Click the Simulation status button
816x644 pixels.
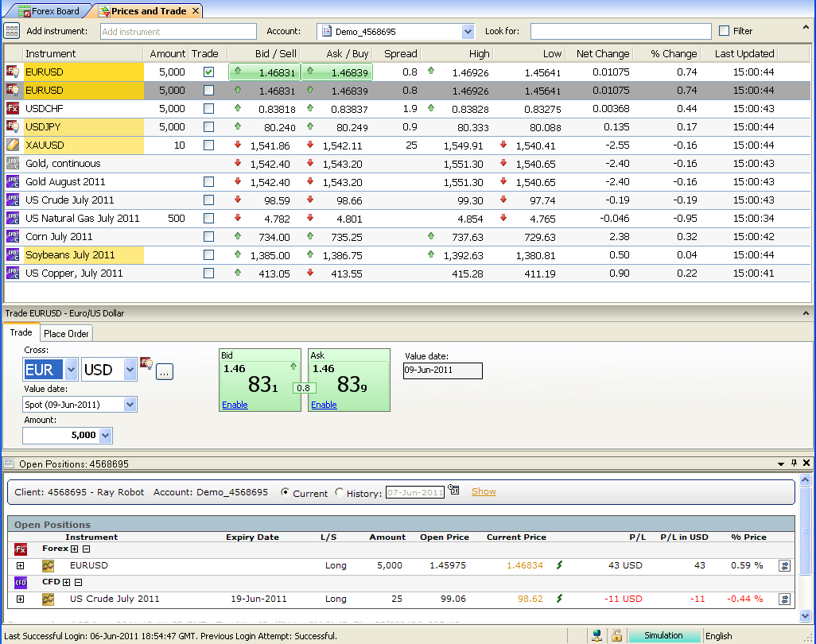pos(663,636)
